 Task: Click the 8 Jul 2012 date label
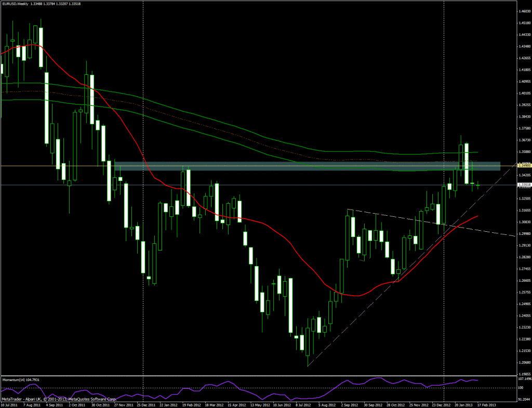coord(303,404)
